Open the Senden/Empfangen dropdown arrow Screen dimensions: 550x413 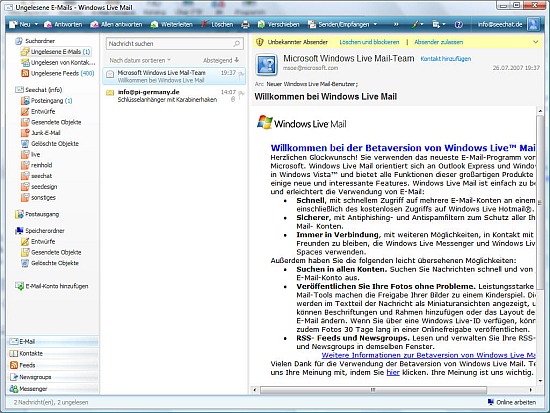[375, 25]
